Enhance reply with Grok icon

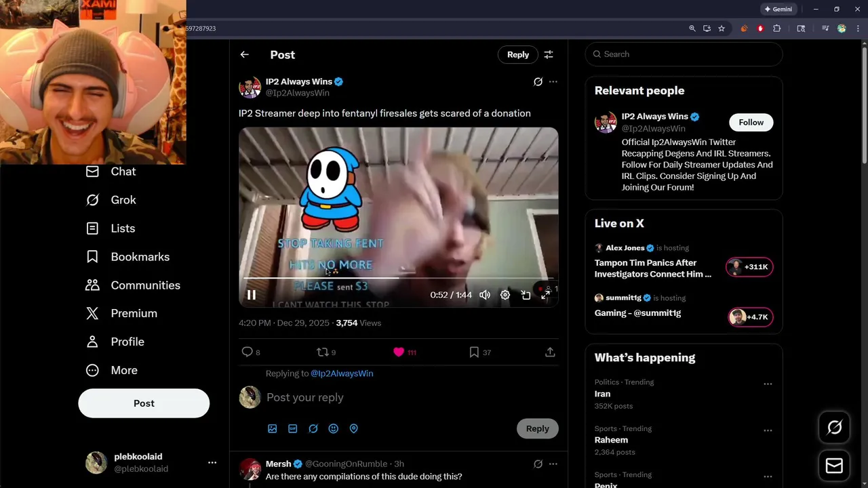click(313, 428)
